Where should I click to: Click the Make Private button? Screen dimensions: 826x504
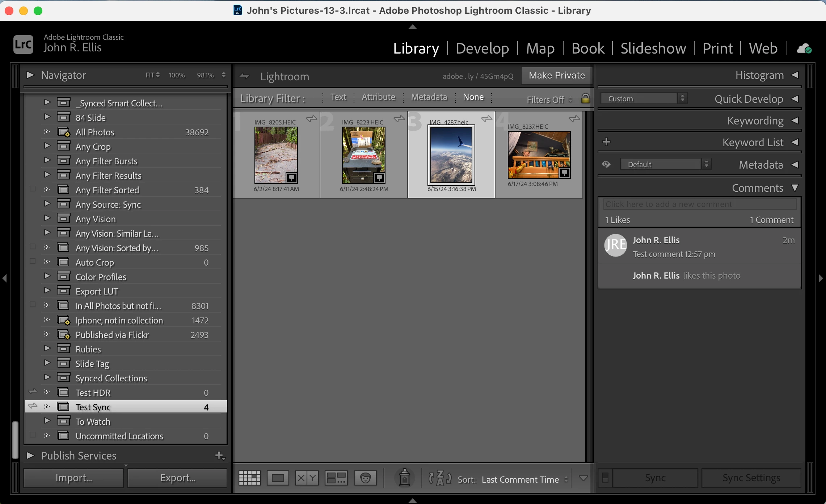pos(556,75)
